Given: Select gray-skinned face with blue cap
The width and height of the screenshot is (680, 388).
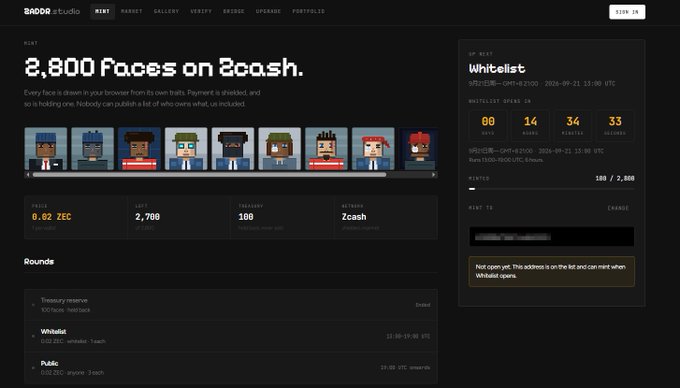Looking at the screenshot, I should click(x=92, y=149).
